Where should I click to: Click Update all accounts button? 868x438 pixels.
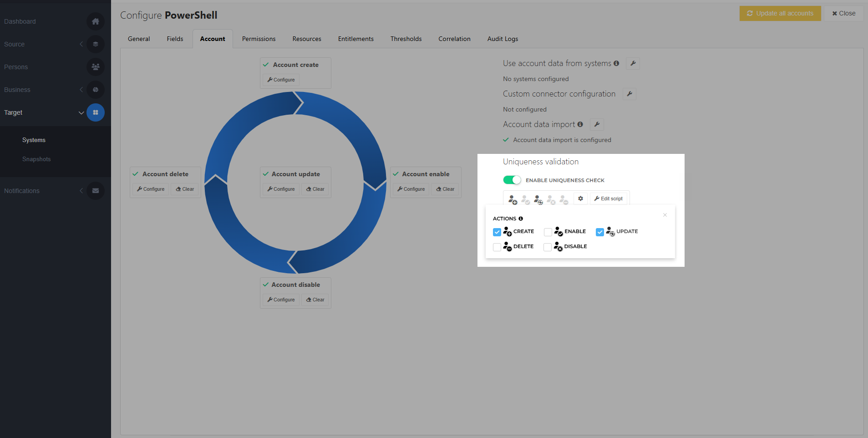[780, 13]
